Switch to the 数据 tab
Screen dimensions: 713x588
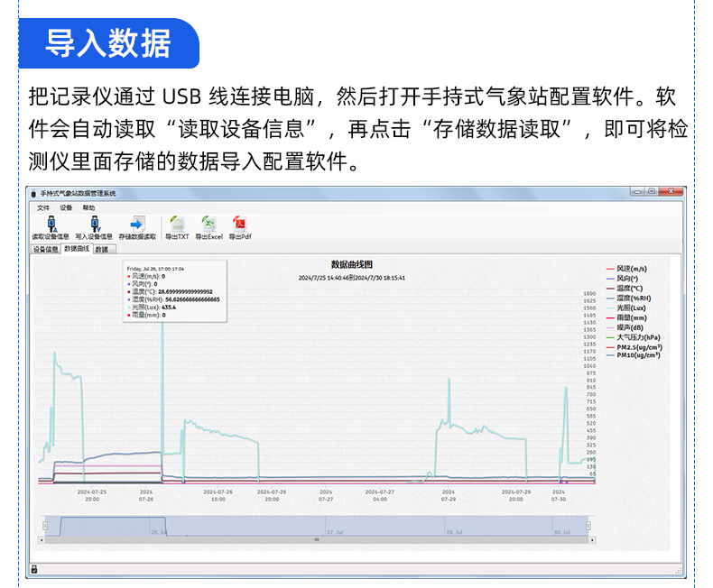coord(101,249)
